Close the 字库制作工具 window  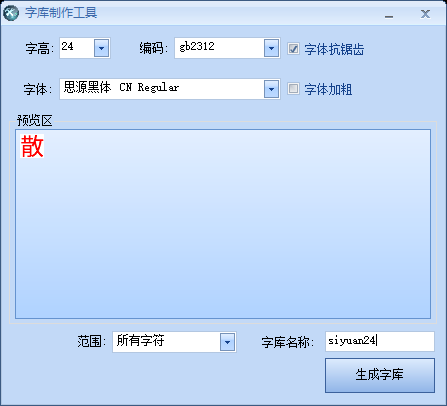[425, 14]
